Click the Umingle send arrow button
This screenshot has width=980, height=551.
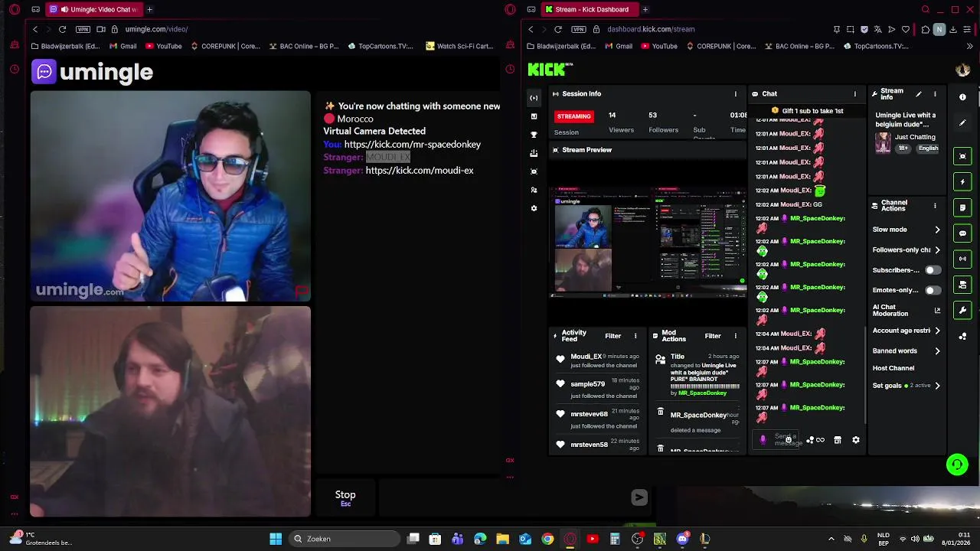coord(639,497)
